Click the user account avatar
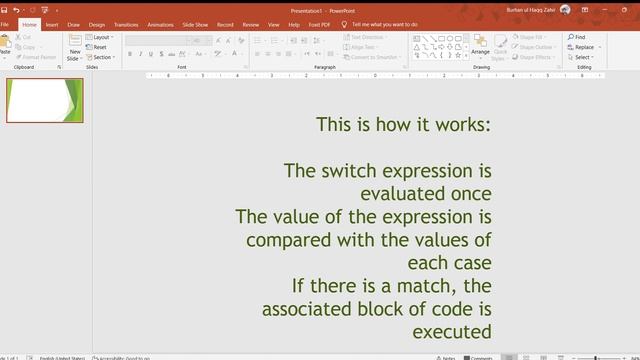640x360 pixels. (565, 10)
